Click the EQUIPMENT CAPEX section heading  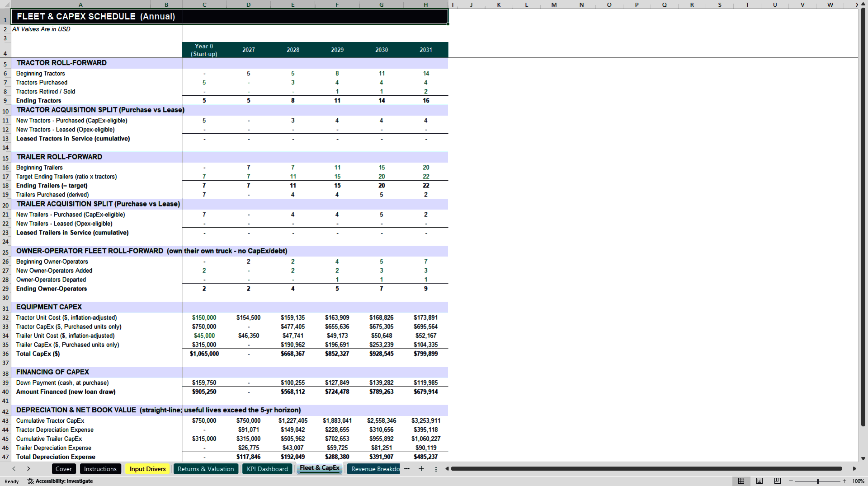pyautogui.click(x=49, y=307)
